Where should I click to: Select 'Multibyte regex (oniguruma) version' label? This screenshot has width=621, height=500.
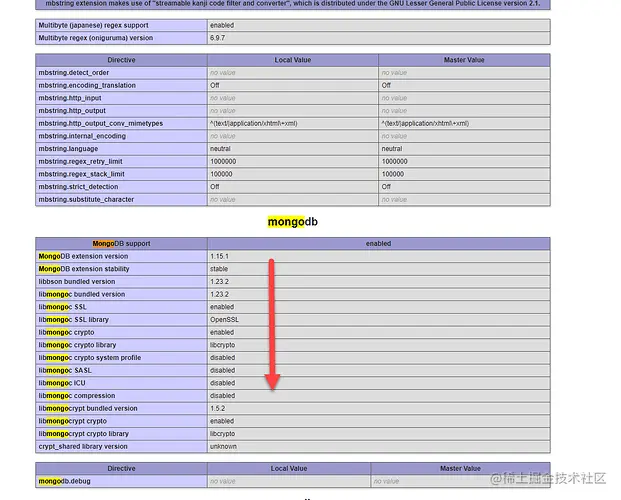pos(95,38)
